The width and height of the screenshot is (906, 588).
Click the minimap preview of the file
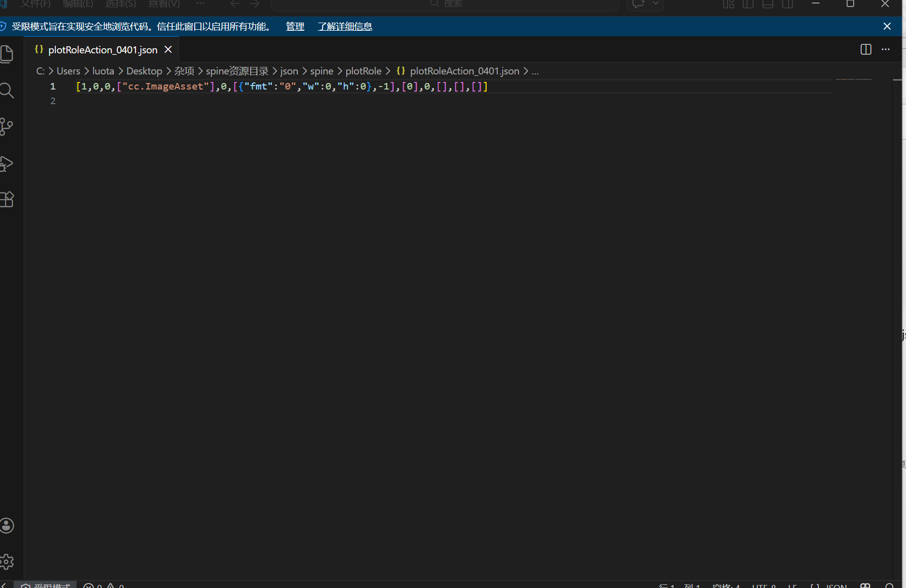pyautogui.click(x=854, y=79)
